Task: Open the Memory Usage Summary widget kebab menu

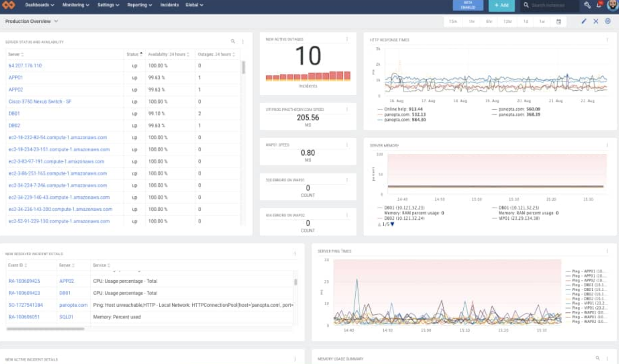Action: [607, 359]
